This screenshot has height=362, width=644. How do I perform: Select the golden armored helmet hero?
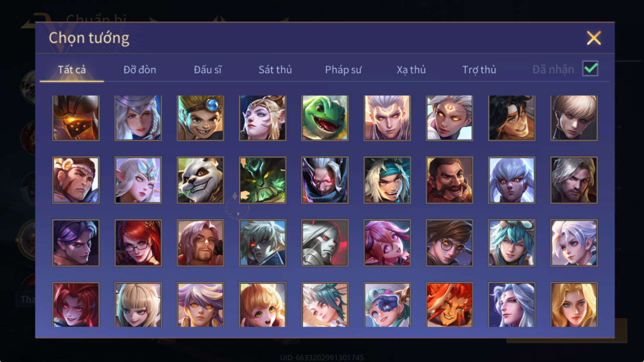[76, 118]
